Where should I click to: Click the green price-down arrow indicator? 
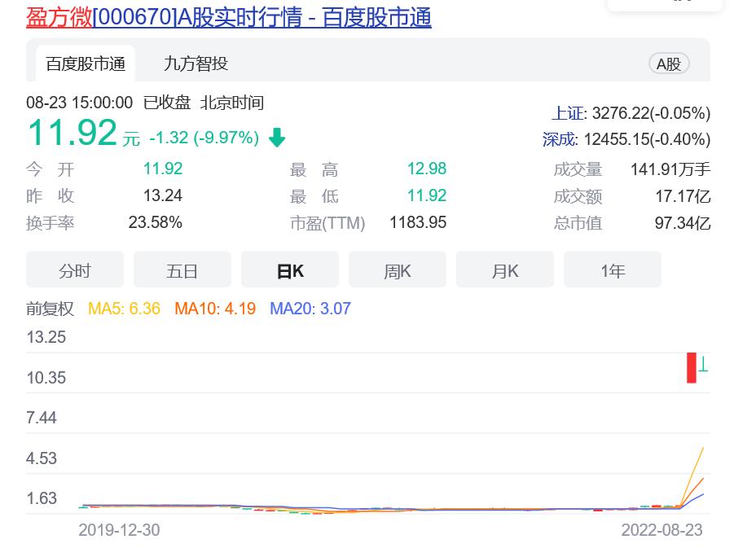[x=276, y=138]
